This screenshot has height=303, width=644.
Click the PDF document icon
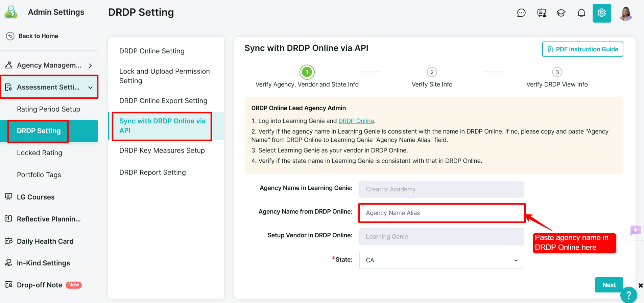[x=550, y=49]
